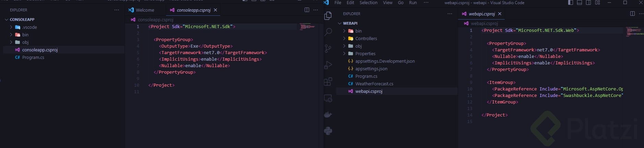Show more menu items in webapi title bar
Image resolution: width=644 pixels, height=148 pixels.
tap(426, 2)
